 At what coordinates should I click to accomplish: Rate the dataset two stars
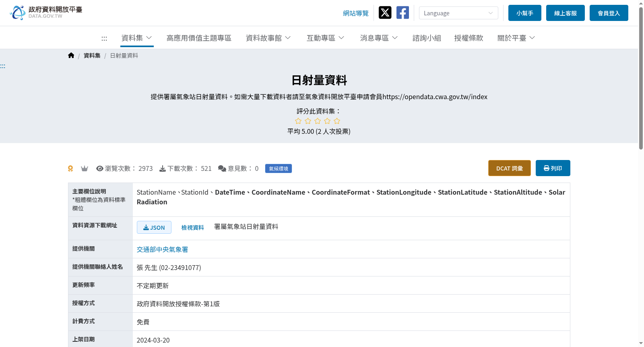pos(308,121)
